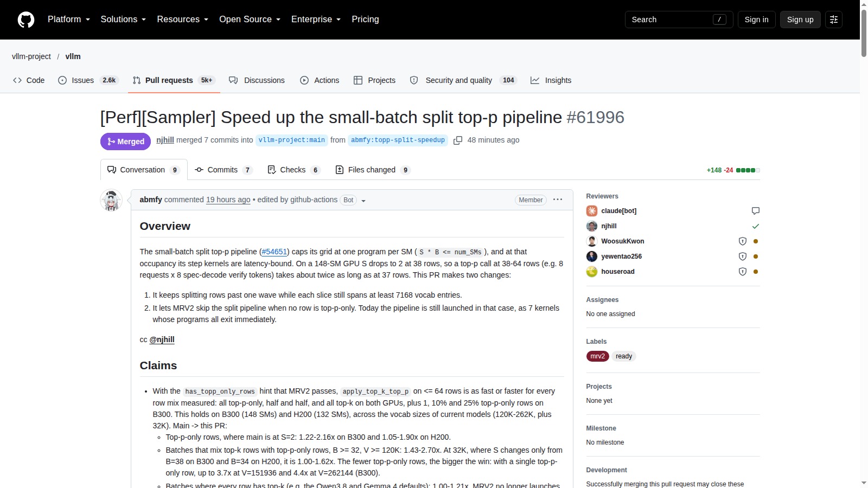Open the Issues tab
The width and height of the screenshot is (868, 488).
tap(88, 80)
